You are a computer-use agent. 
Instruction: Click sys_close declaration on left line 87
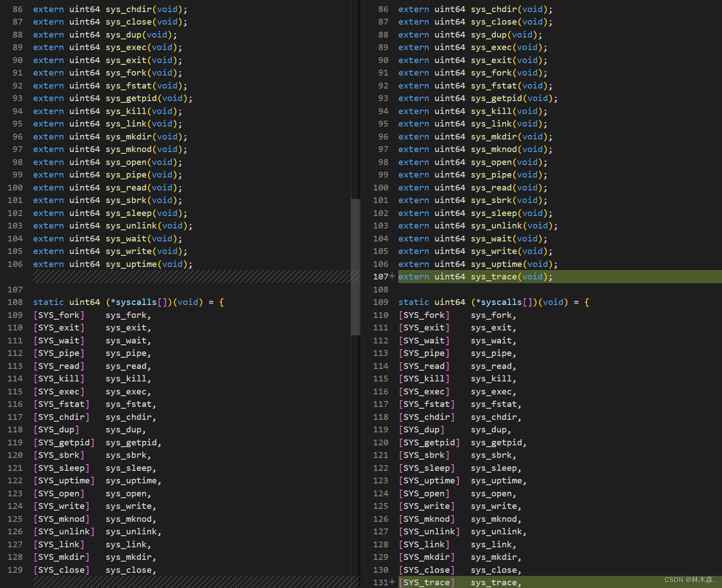[x=110, y=22]
